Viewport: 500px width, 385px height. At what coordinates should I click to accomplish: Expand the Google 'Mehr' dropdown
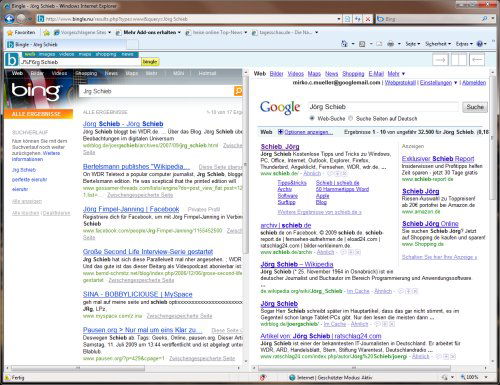pos(396,74)
